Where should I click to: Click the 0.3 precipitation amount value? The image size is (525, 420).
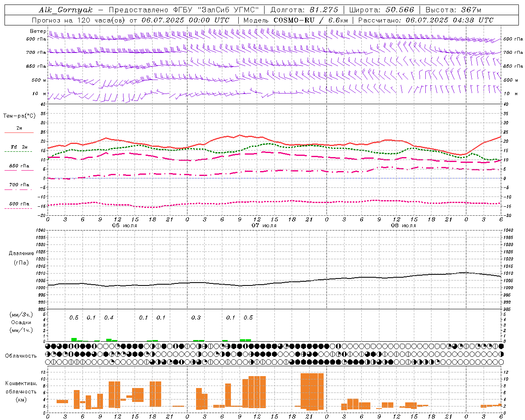click(196, 318)
